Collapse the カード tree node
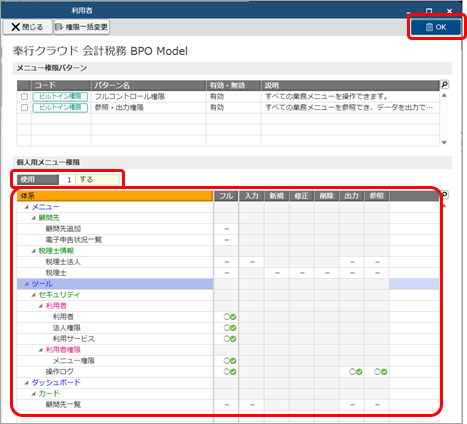 tap(34, 394)
